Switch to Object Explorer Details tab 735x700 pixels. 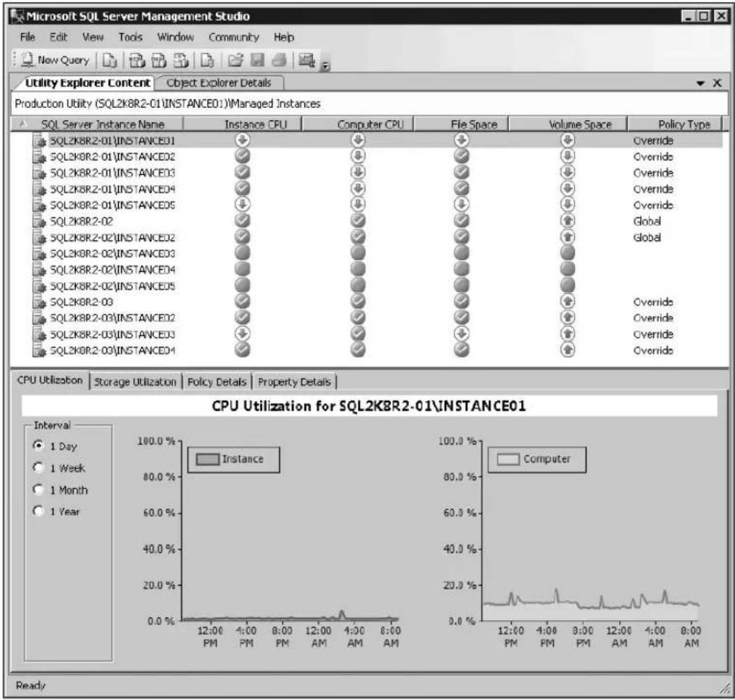pyautogui.click(x=218, y=83)
